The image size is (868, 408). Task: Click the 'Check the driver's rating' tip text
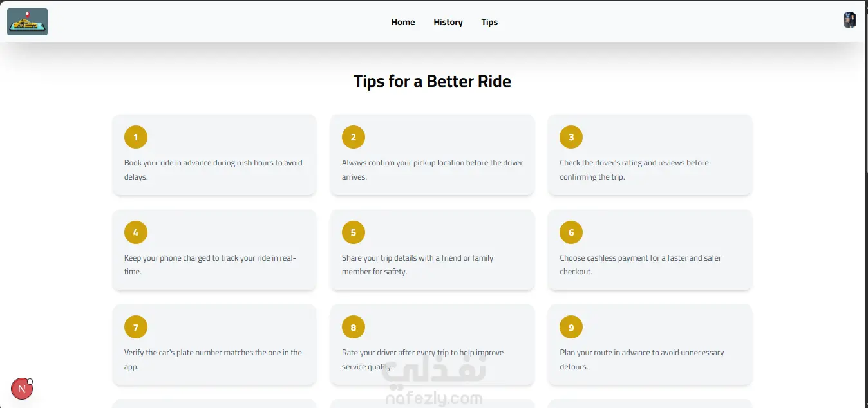tap(634, 170)
